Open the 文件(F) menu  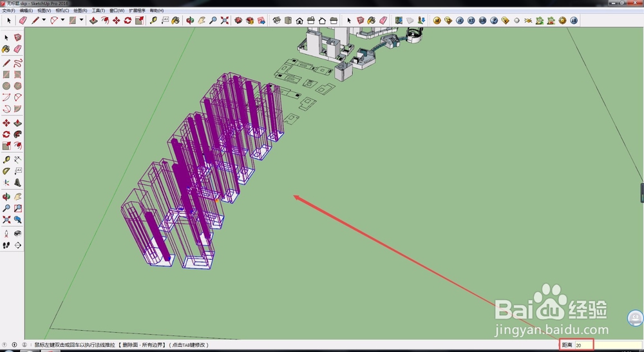(x=8, y=10)
